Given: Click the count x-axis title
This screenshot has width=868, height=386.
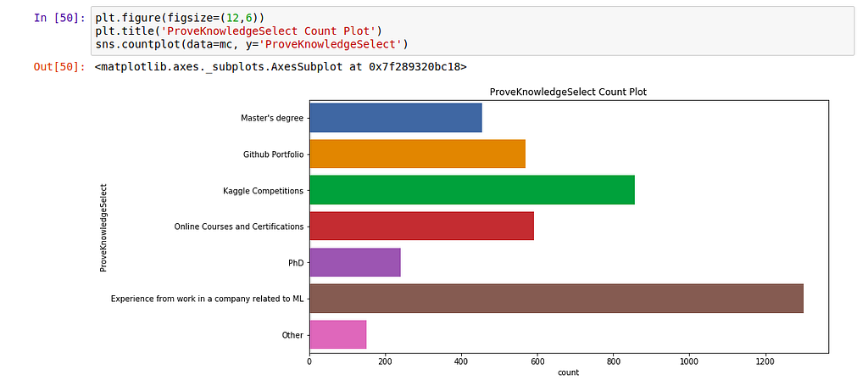Looking at the screenshot, I should point(568,372).
